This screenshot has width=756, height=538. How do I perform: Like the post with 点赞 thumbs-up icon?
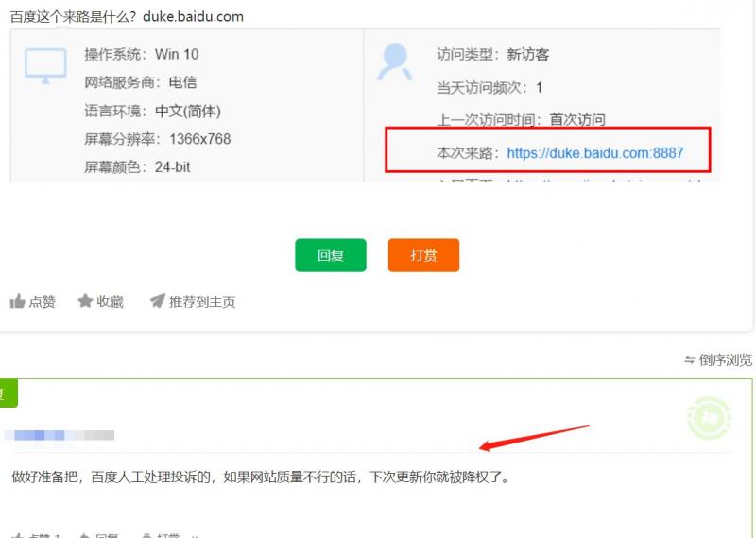[x=17, y=302]
